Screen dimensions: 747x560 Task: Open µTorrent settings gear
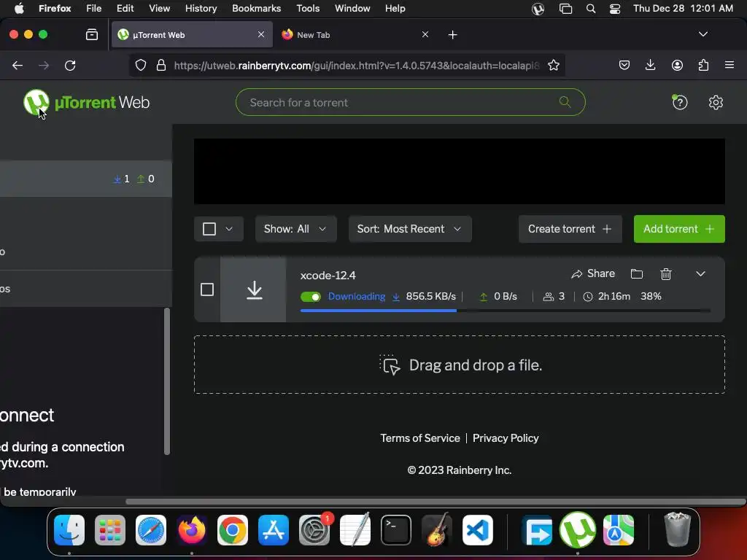[x=716, y=102]
